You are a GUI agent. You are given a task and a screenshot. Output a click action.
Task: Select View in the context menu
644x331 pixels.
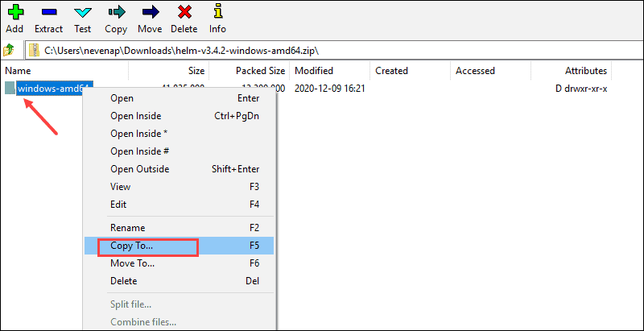pos(179,187)
